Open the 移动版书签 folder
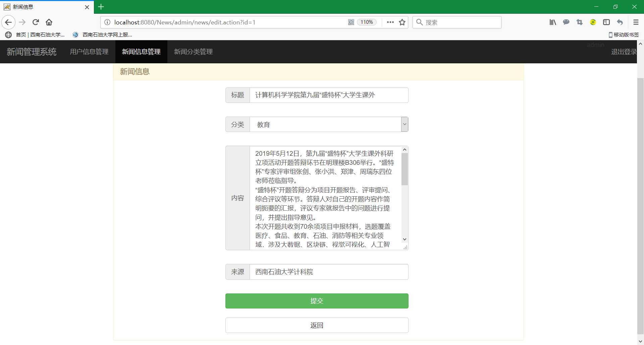644x345 pixels. (x=624, y=34)
